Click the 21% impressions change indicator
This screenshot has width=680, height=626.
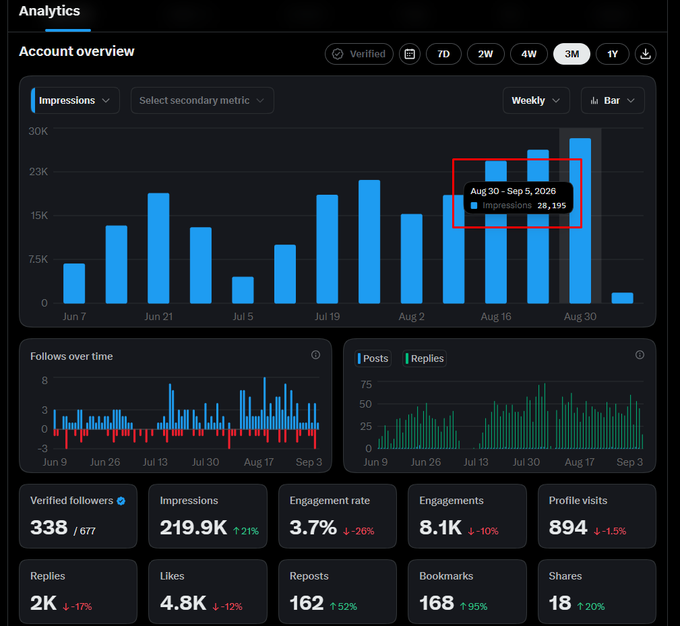(x=246, y=531)
